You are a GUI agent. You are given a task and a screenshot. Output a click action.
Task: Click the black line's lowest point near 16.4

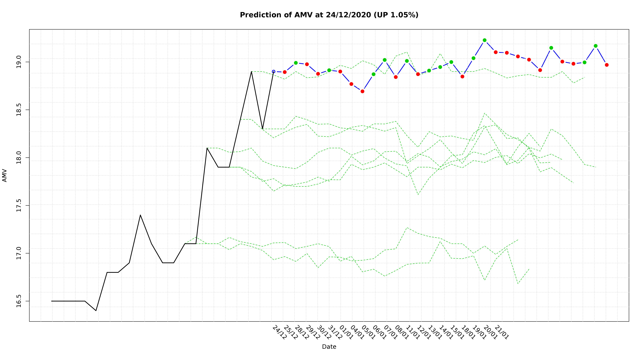click(96, 311)
